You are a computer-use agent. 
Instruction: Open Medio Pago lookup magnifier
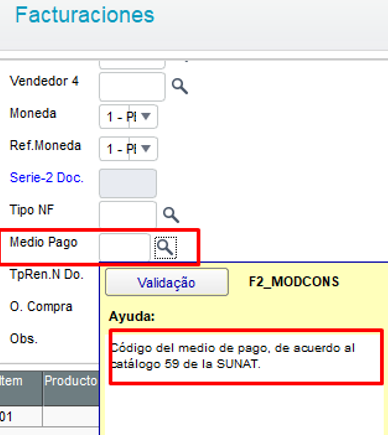click(165, 248)
